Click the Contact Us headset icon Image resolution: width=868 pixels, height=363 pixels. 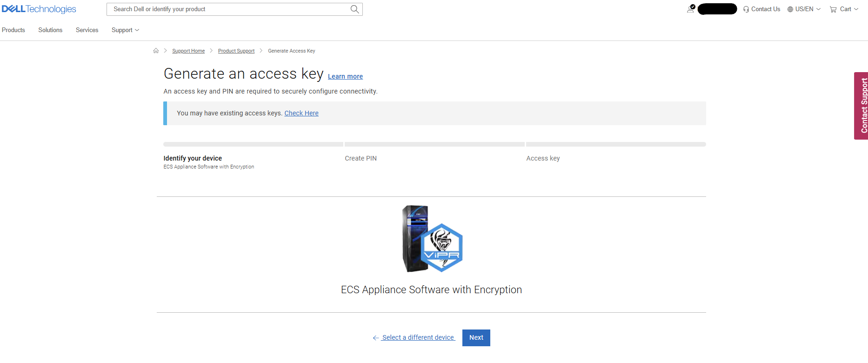746,9
